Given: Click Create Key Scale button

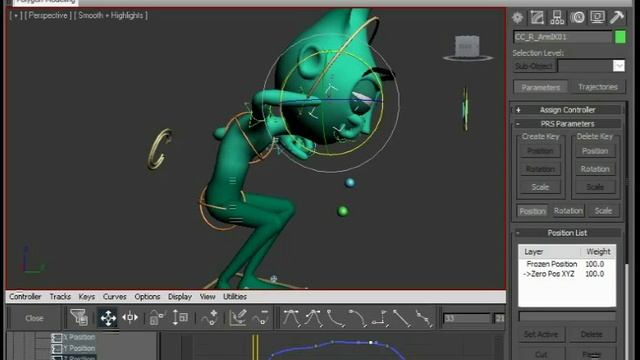Looking at the screenshot, I should (x=540, y=187).
